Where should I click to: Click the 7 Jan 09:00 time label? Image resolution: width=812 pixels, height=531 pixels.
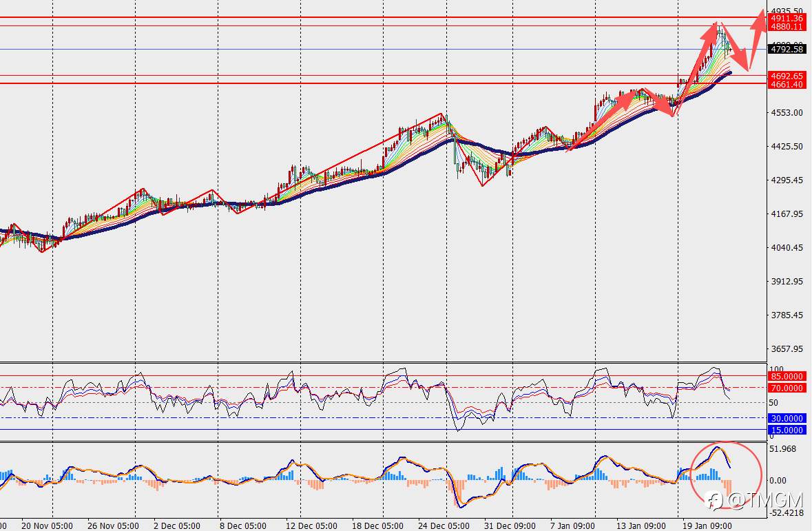(573, 525)
